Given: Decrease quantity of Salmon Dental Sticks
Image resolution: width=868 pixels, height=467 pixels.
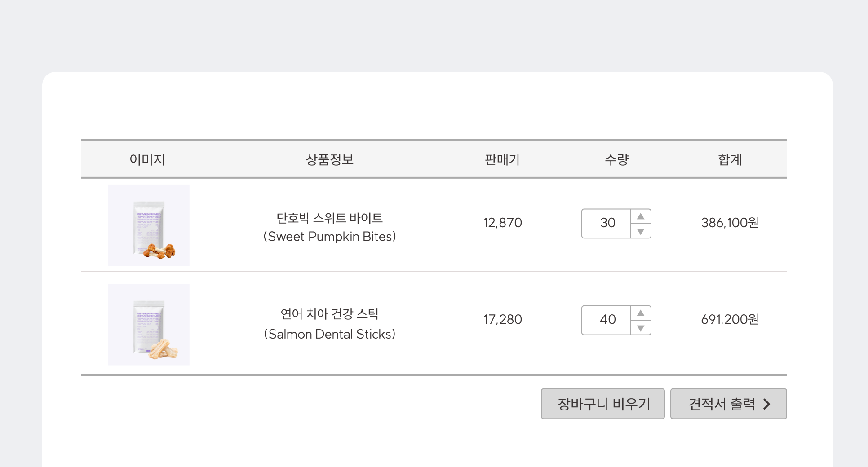Looking at the screenshot, I should click(x=641, y=328).
